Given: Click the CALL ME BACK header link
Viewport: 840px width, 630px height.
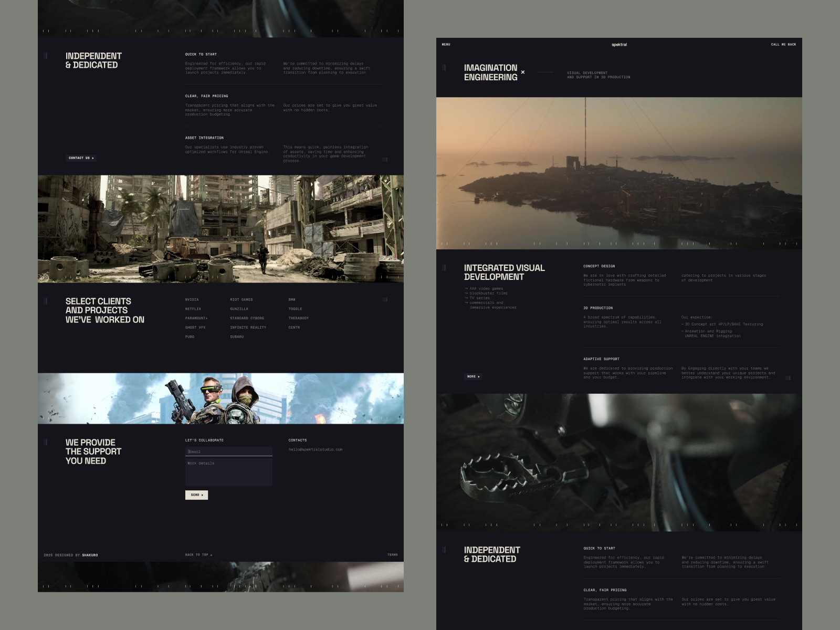Looking at the screenshot, I should [783, 45].
